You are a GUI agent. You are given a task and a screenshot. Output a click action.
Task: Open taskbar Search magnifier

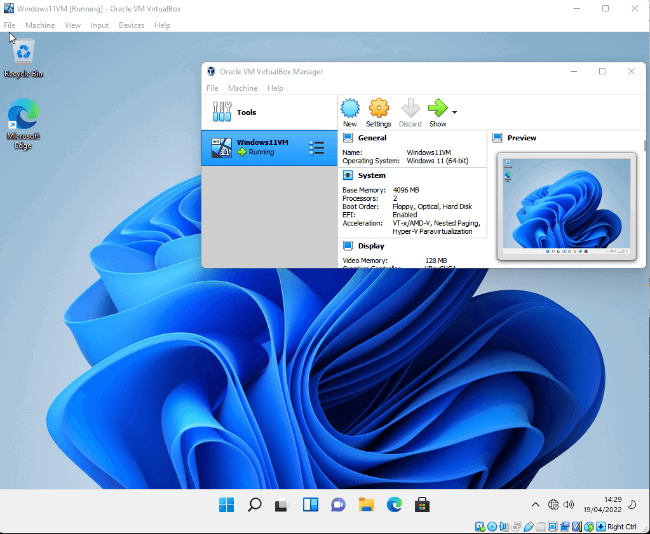[255, 505]
